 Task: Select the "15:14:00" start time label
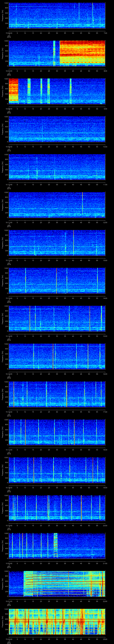tap(9, 336)
